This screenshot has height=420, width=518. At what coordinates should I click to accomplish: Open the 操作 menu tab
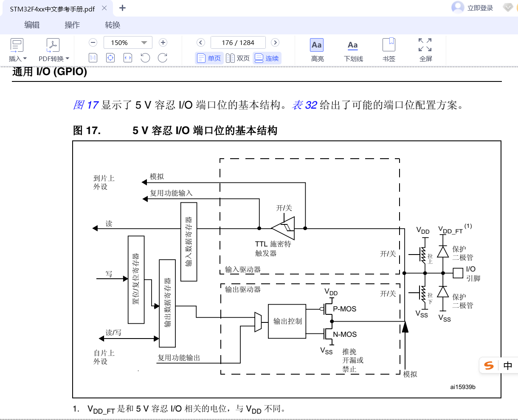click(x=72, y=25)
